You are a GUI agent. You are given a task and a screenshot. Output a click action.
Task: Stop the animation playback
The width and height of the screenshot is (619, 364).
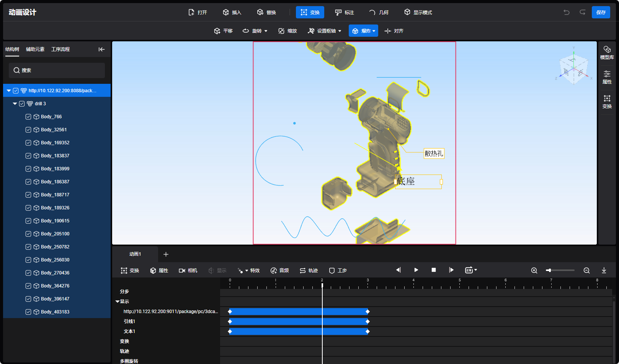click(x=434, y=270)
